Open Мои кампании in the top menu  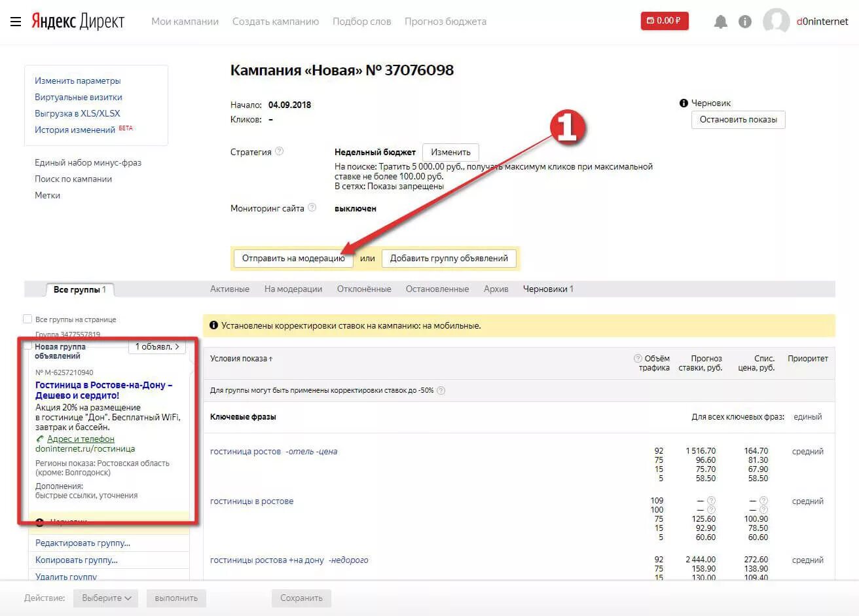(x=185, y=22)
